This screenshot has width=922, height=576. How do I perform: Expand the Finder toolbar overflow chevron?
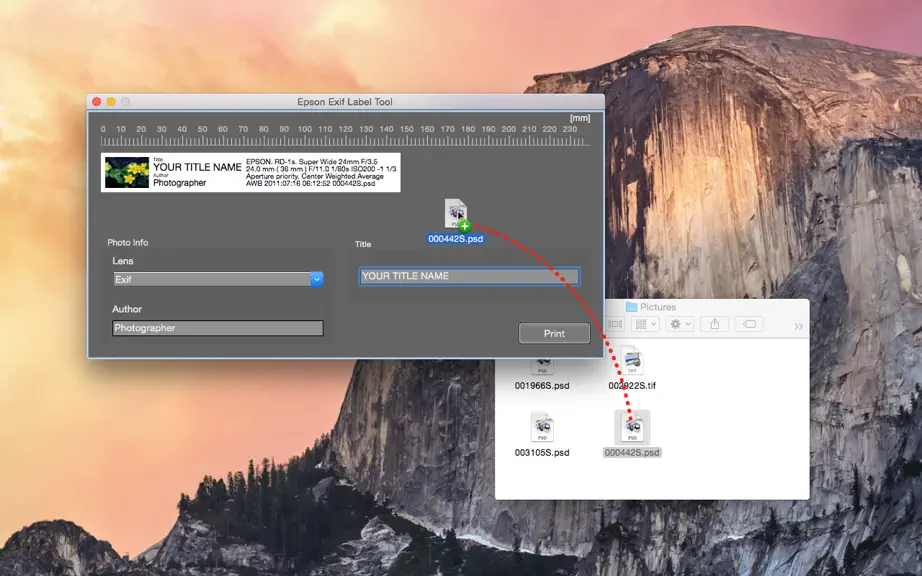coord(798,326)
